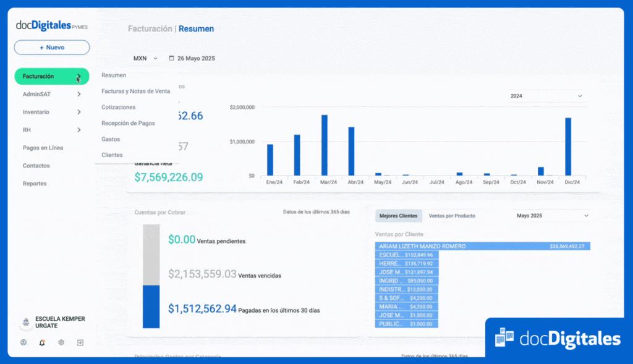Screen dimensions: 633x364
Task: Open Reportes in the sidebar
Action: tap(35, 184)
